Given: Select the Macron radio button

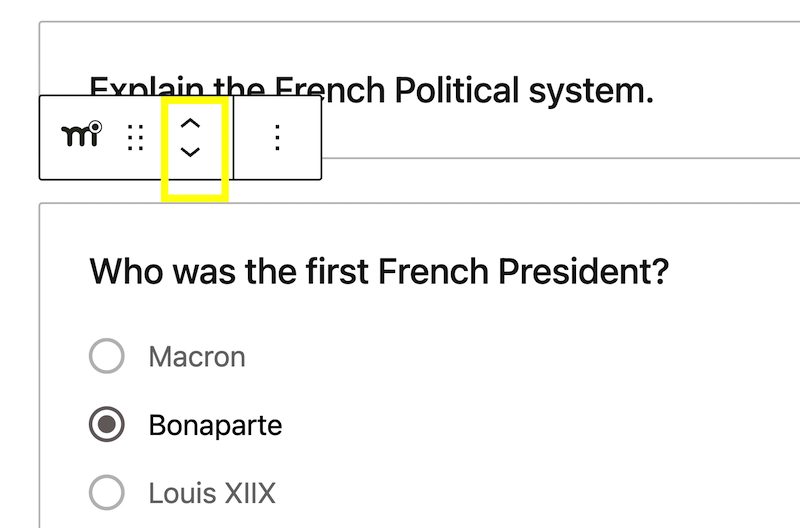Looking at the screenshot, I should 107,356.
